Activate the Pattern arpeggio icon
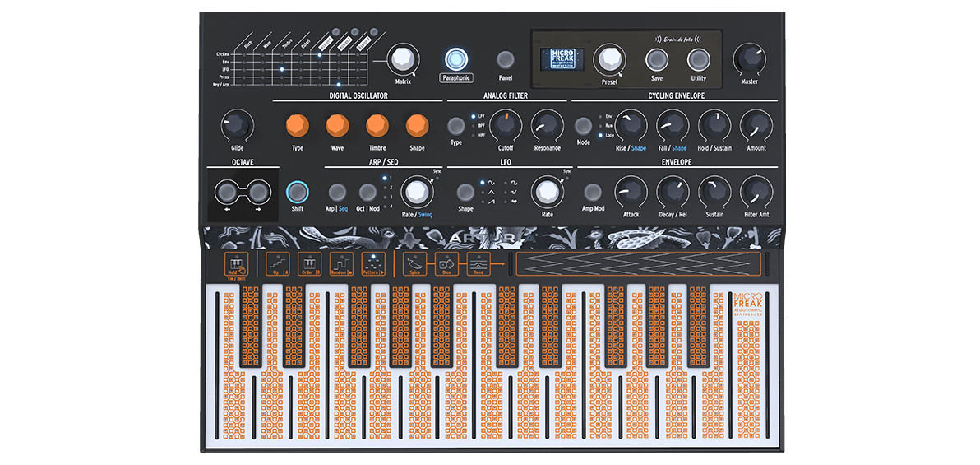The height and width of the screenshot is (465, 980). (x=374, y=264)
